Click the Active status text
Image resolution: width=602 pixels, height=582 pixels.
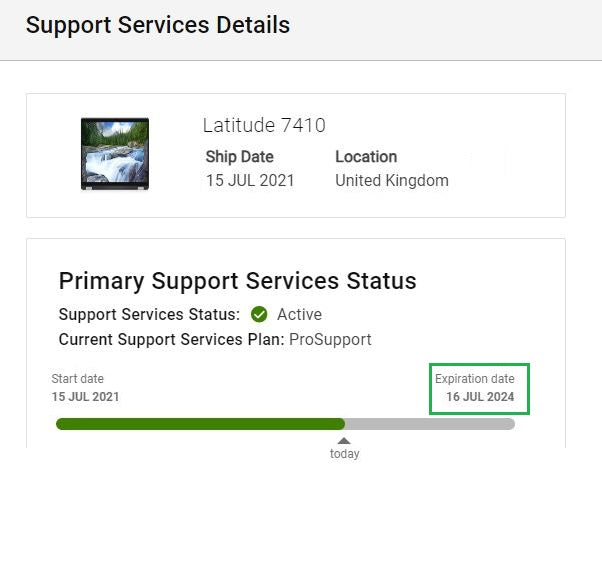299,314
